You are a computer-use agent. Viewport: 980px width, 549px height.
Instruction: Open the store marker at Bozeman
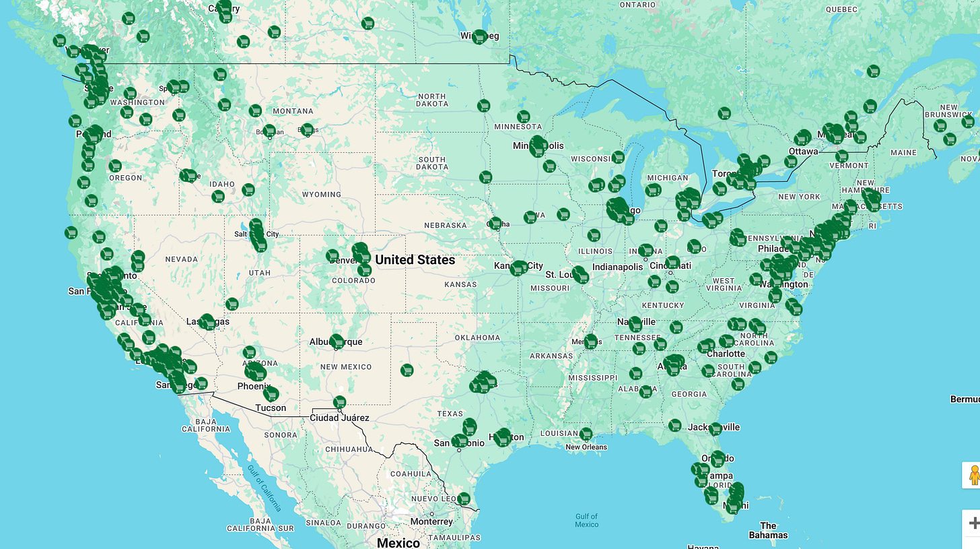click(269, 131)
